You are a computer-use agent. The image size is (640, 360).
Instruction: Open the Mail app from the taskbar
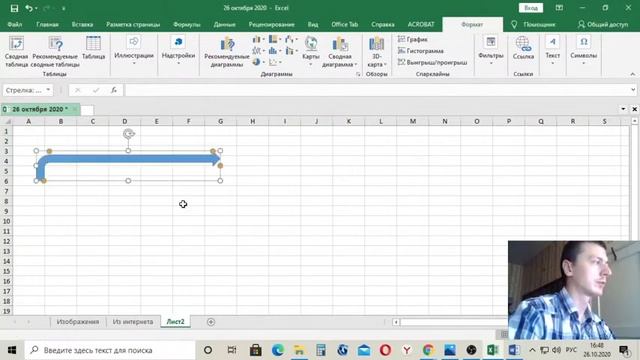point(364,350)
